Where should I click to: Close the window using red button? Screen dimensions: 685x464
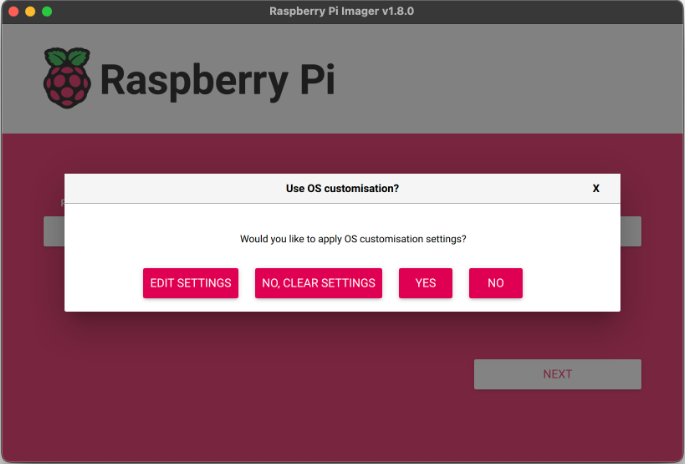[14, 11]
